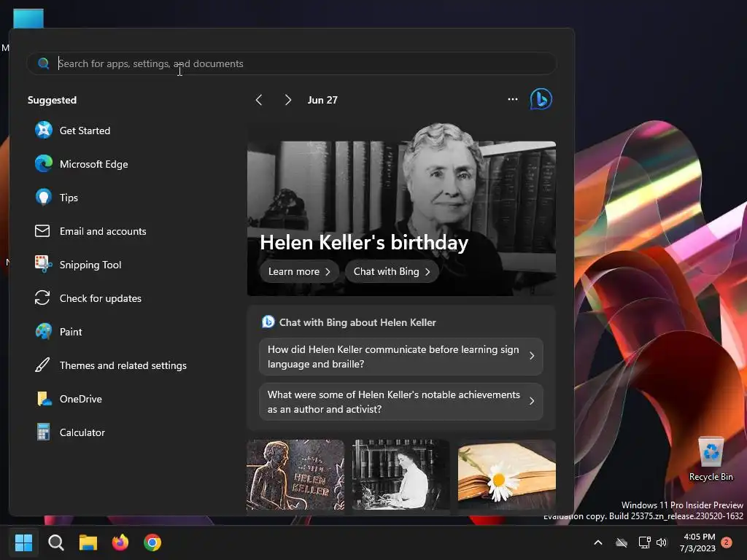Viewport: 747px width, 560px height.
Task: Select the Microsoft Edge text label
Action: point(94,164)
